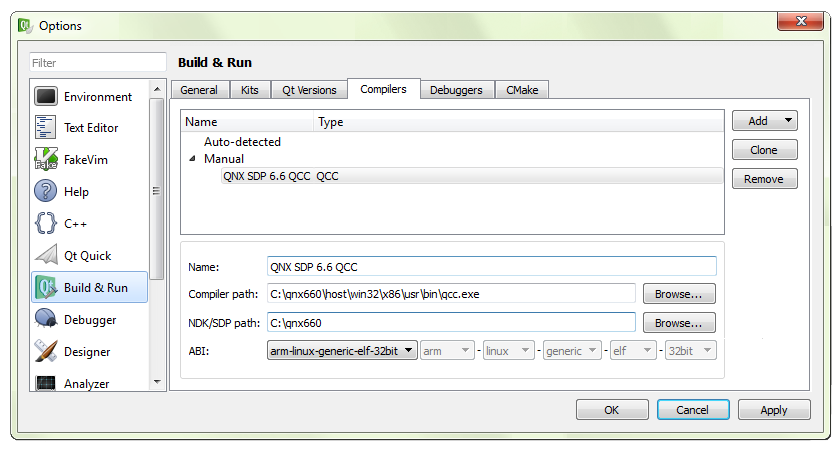Click the Filter search field
Viewport: 836px width, 449px height.
pyautogui.click(x=97, y=63)
